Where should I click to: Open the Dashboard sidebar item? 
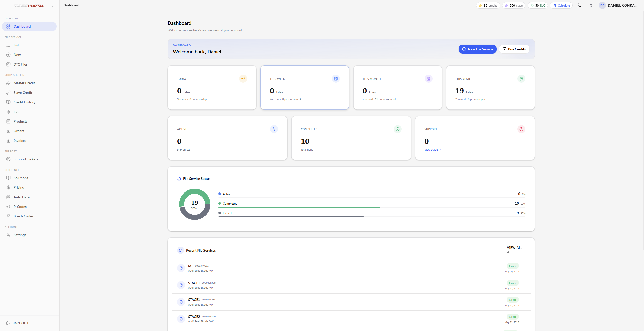tap(29, 26)
